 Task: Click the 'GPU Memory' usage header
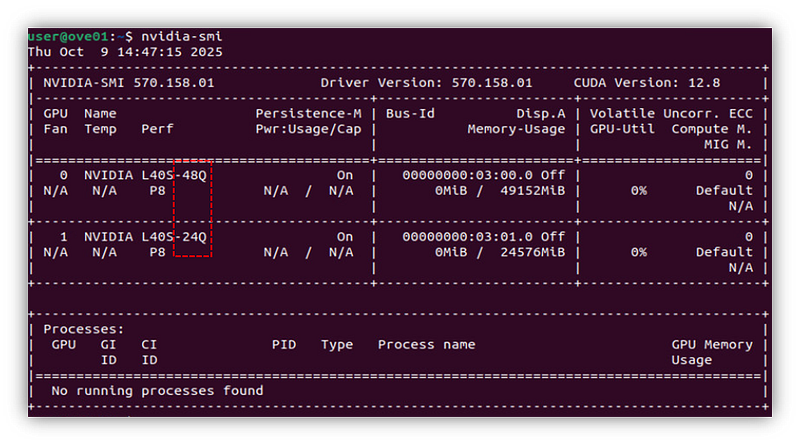(712, 344)
